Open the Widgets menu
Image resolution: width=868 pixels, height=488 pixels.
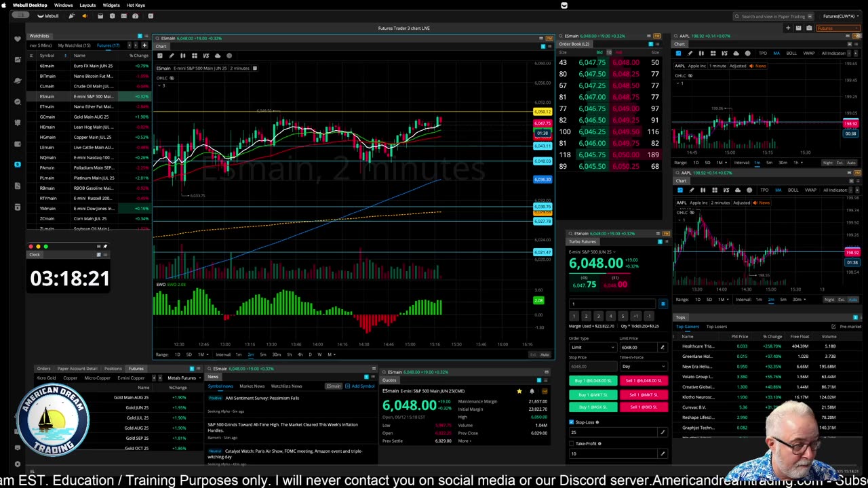[x=111, y=5]
